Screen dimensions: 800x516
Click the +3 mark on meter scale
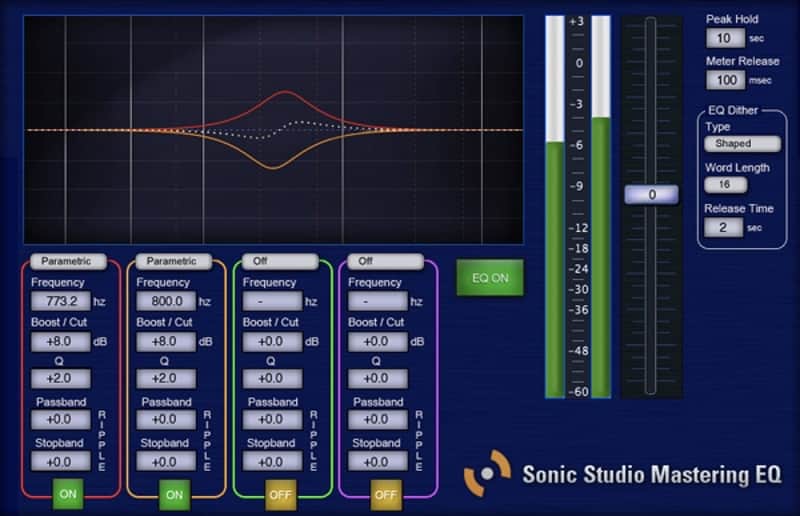pyautogui.click(x=577, y=21)
